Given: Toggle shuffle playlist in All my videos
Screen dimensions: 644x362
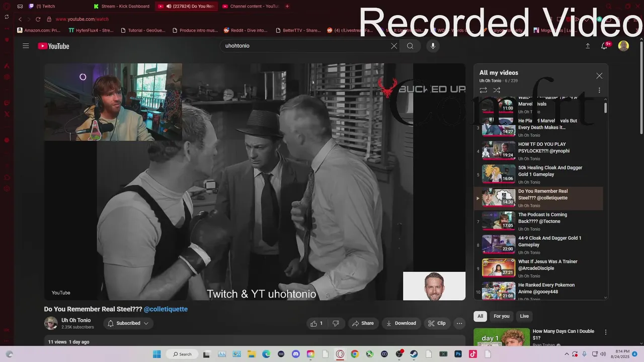Looking at the screenshot, I should (497, 90).
